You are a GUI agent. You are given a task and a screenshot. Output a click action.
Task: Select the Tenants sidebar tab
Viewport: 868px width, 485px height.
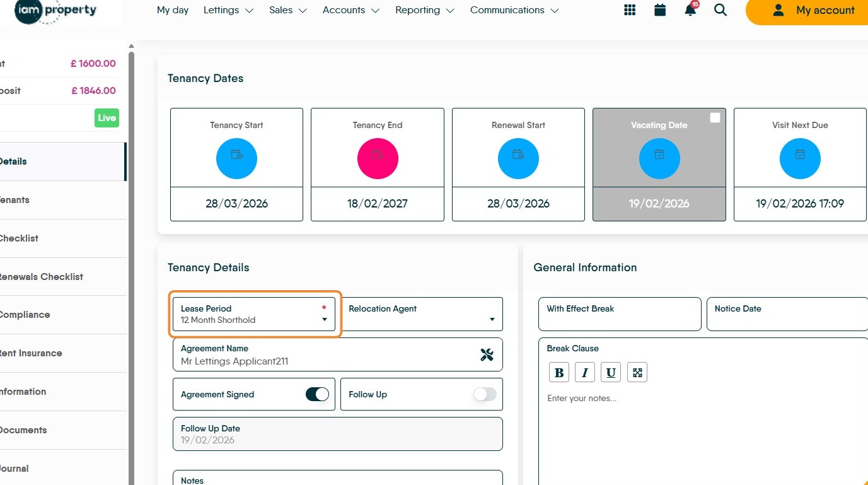[62, 200]
